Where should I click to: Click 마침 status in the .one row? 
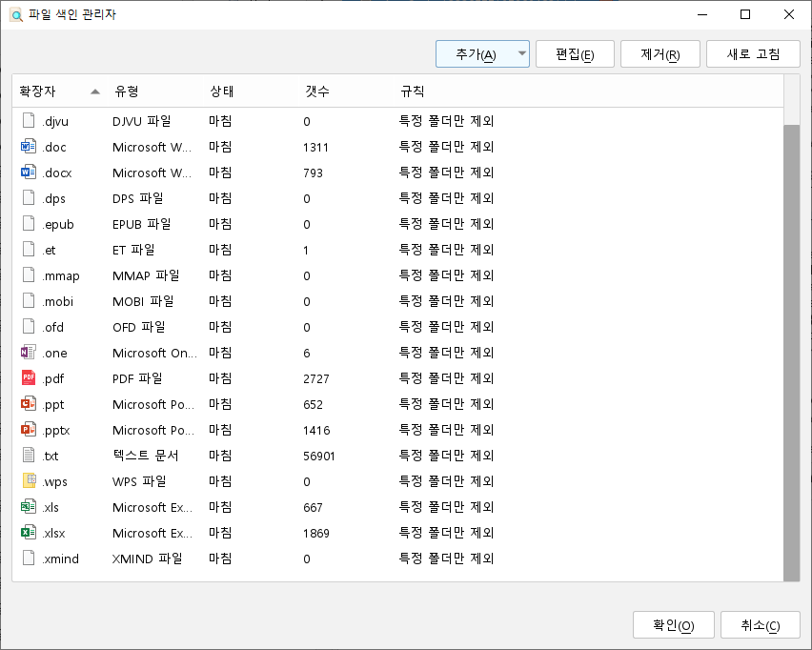(220, 353)
